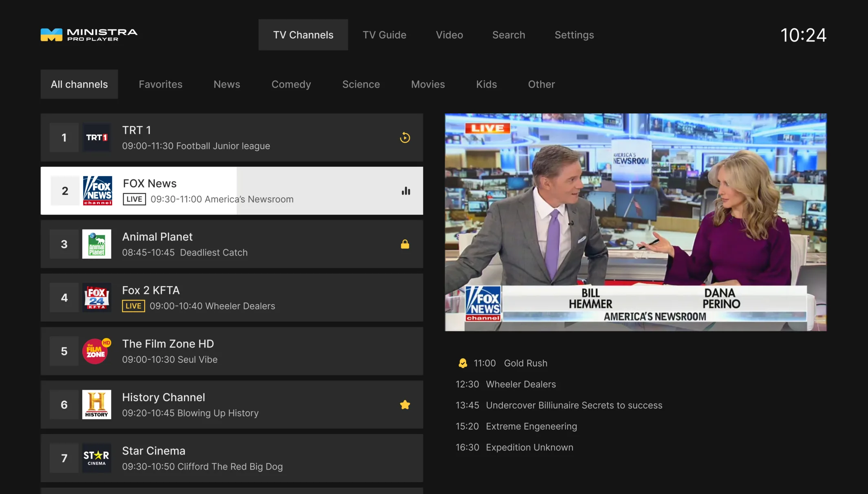Filter channels by Kids

click(x=487, y=84)
